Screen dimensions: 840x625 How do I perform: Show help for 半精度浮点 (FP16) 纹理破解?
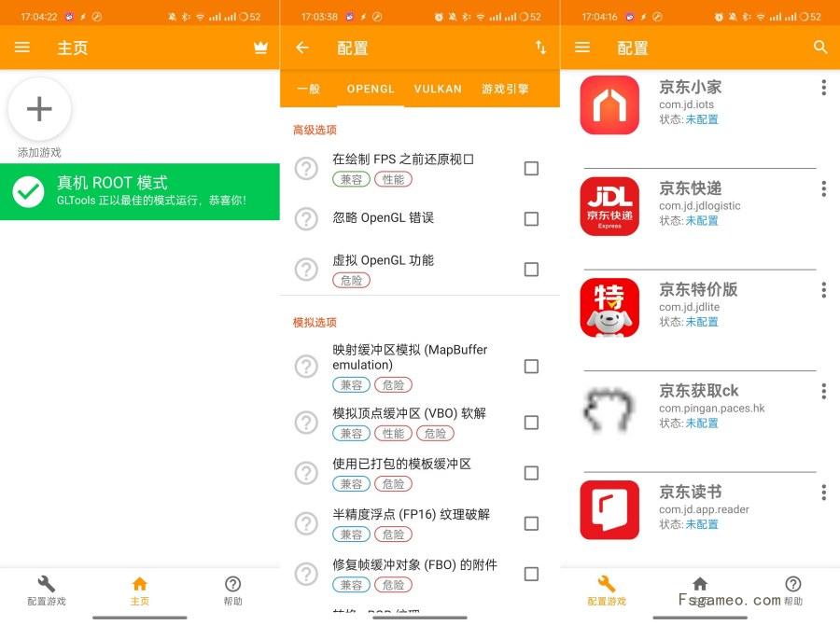[306, 523]
